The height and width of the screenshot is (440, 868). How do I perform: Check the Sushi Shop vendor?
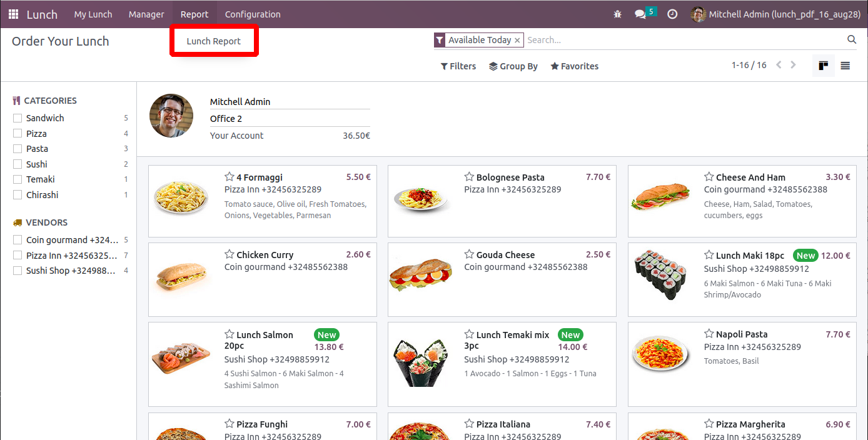(18, 271)
